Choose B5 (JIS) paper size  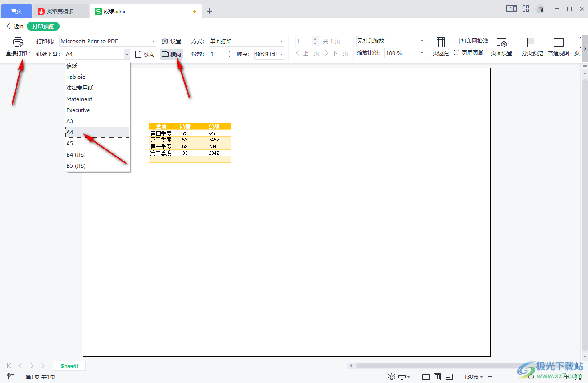pyautogui.click(x=97, y=165)
